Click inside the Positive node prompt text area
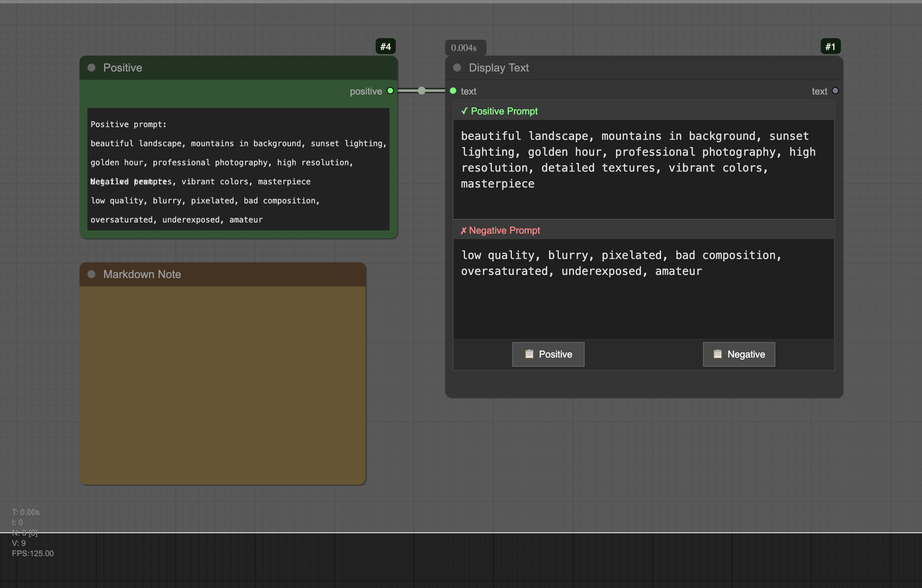 click(x=238, y=169)
